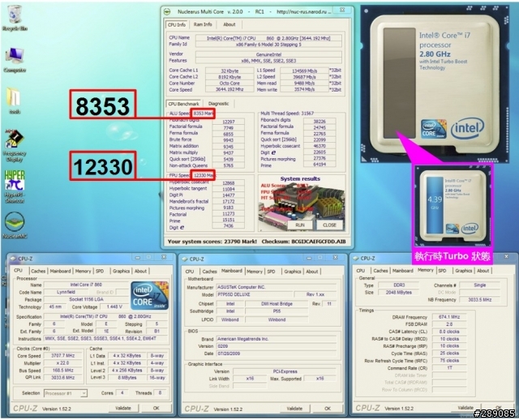Image resolution: width=519 pixels, height=420 pixels.
Task: Click the NB Frequency 3033.5 MHz value
Action: click(479, 300)
